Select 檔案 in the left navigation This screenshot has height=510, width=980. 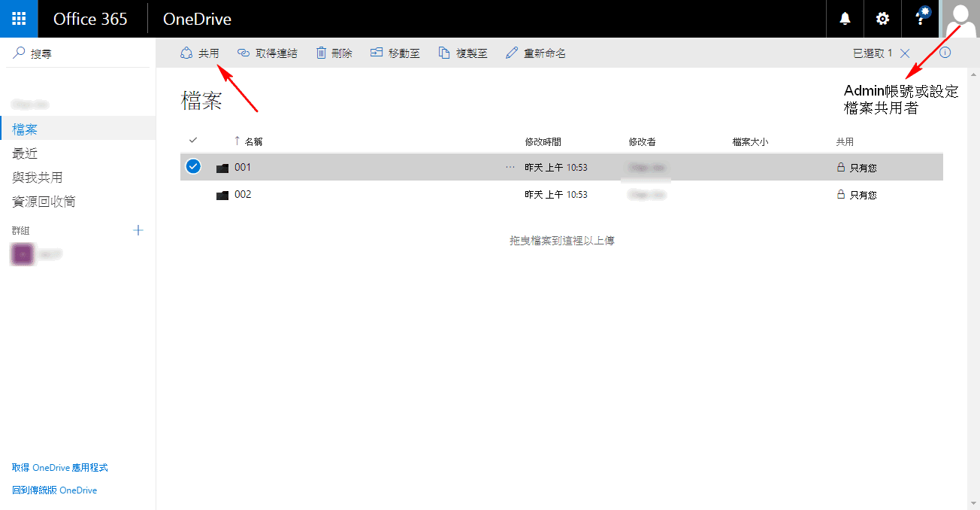click(78, 129)
